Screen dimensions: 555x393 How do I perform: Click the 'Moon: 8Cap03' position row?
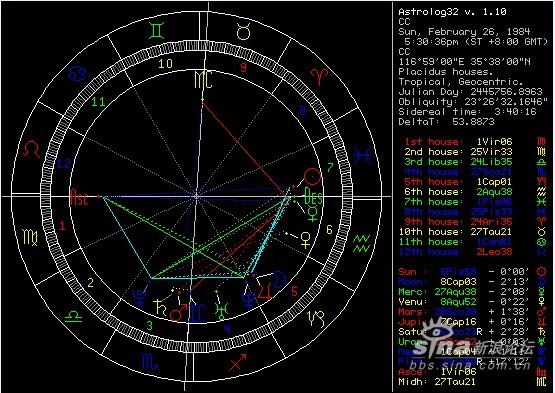[464, 282]
